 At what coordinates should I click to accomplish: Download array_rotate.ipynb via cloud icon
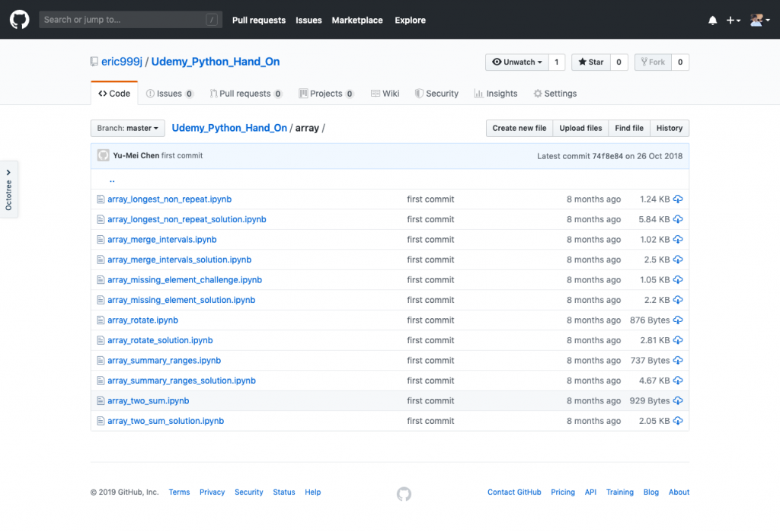tap(677, 320)
